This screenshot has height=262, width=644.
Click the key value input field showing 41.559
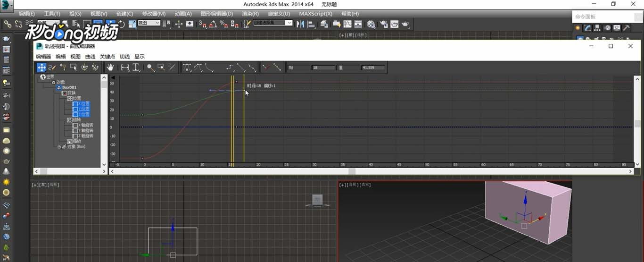click(x=373, y=68)
